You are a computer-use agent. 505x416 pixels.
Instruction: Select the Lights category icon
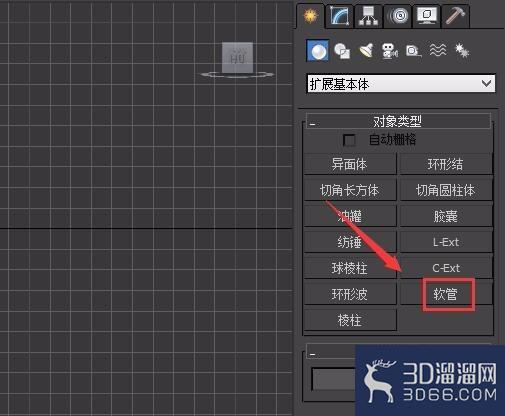click(x=366, y=51)
